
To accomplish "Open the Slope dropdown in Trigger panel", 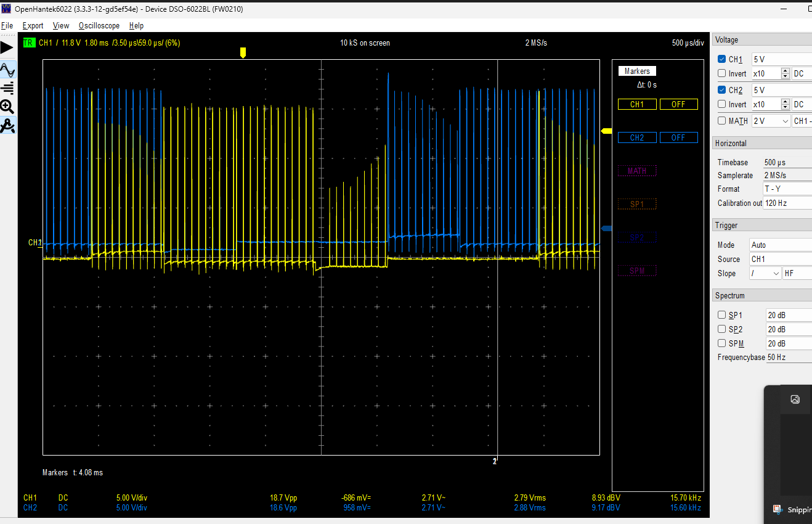I will coord(765,273).
